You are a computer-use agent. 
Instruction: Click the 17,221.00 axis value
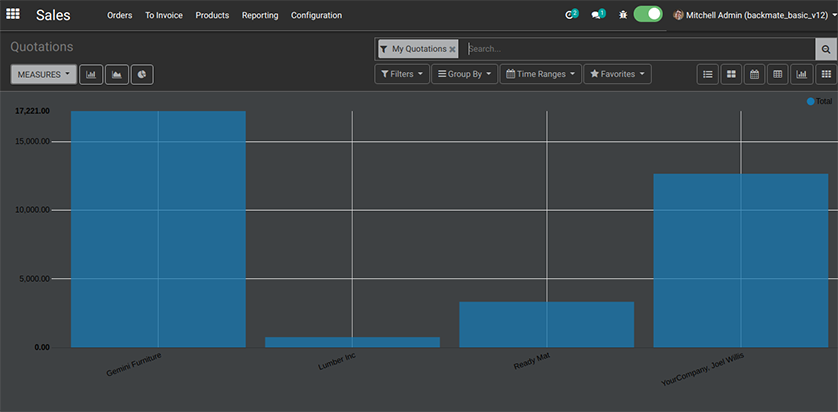pos(33,111)
